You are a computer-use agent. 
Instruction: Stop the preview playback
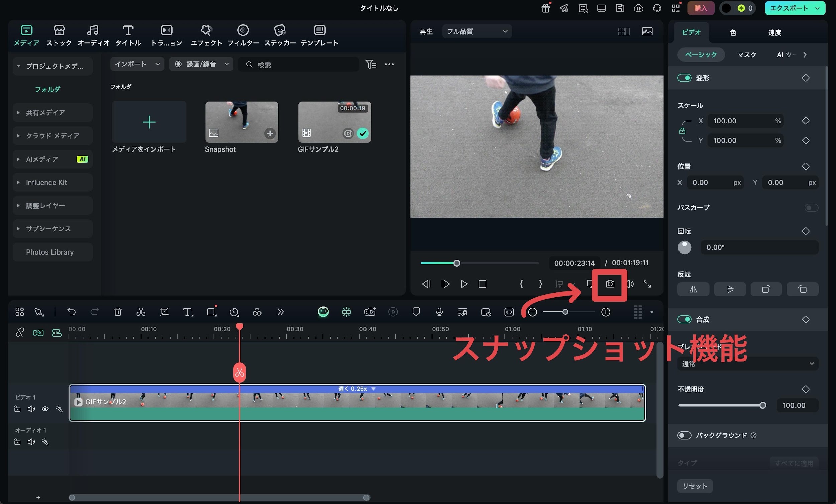tap(482, 284)
